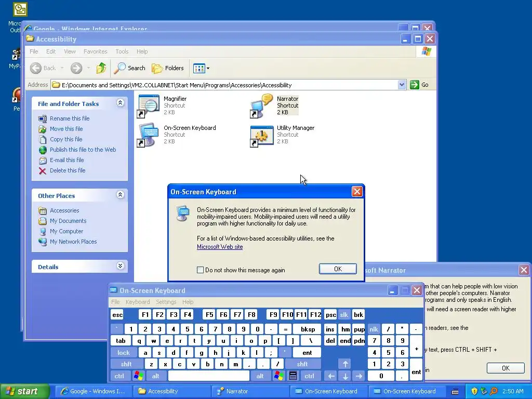Viewport: 532px width, 399px height.
Task: Go to My Network Places
Action: pos(73,242)
